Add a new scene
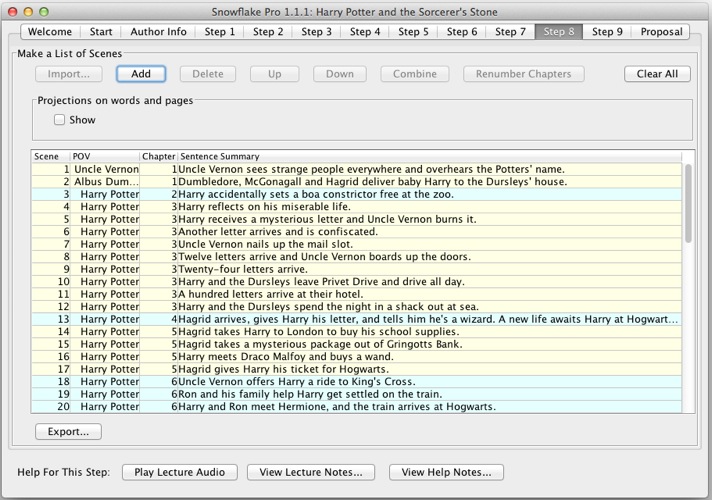 pyautogui.click(x=141, y=74)
